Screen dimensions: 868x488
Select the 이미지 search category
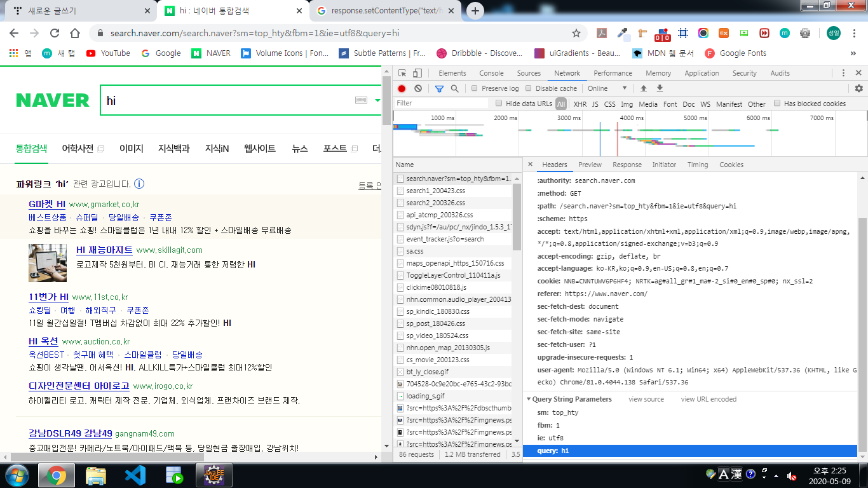[132, 149]
